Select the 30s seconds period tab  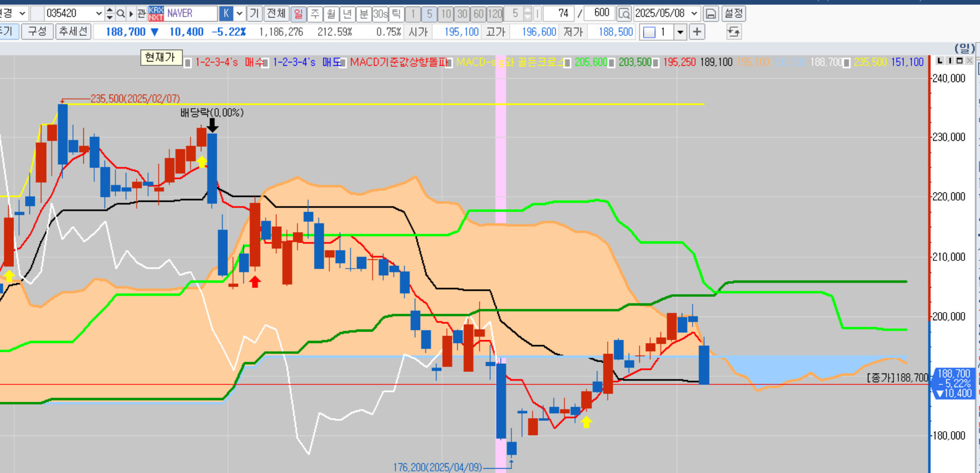[x=380, y=14]
